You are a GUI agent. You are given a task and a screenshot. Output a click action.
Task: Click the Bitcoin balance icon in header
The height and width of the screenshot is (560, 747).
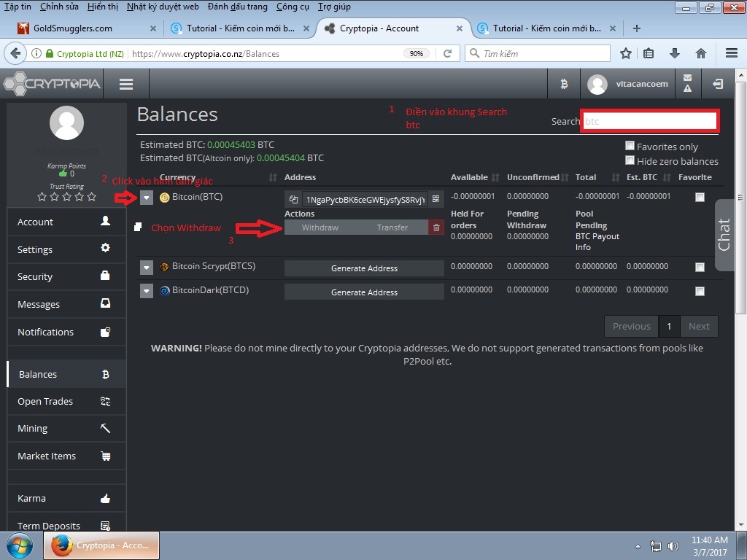[x=564, y=84]
